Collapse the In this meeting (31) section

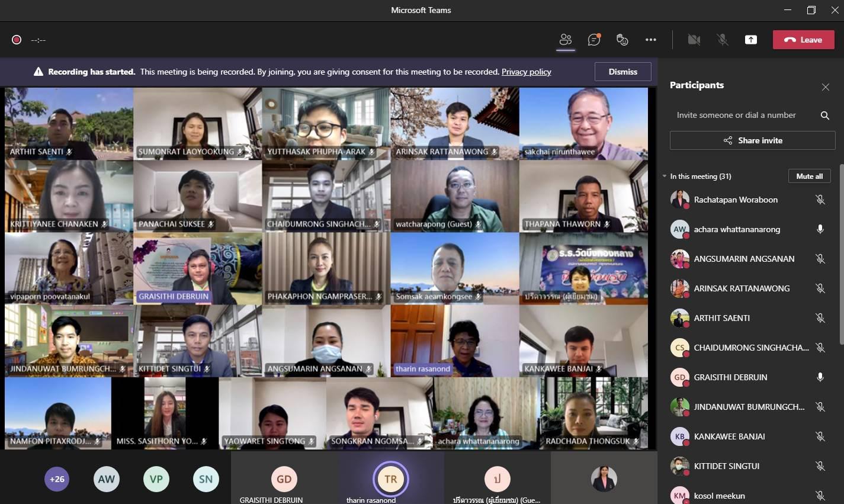click(665, 176)
